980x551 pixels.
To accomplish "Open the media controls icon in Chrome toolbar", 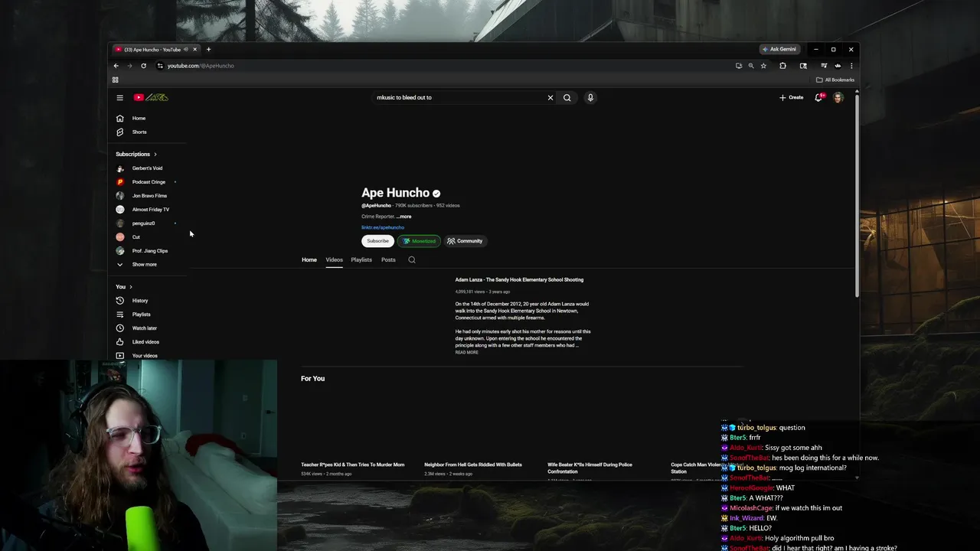I will 824,66.
